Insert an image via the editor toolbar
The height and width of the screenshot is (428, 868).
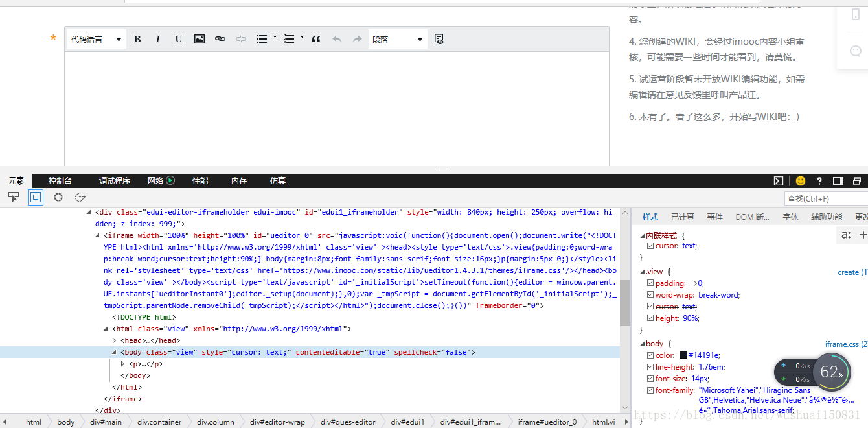[200, 40]
